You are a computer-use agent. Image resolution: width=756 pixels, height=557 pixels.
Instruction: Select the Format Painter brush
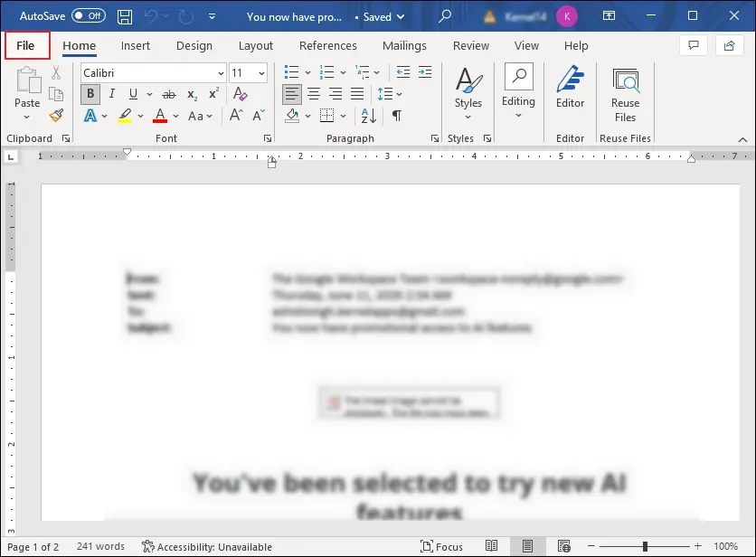tap(56, 115)
